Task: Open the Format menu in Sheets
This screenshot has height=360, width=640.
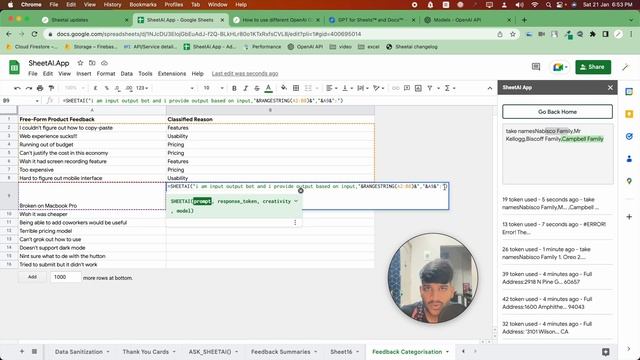Action: point(106,74)
